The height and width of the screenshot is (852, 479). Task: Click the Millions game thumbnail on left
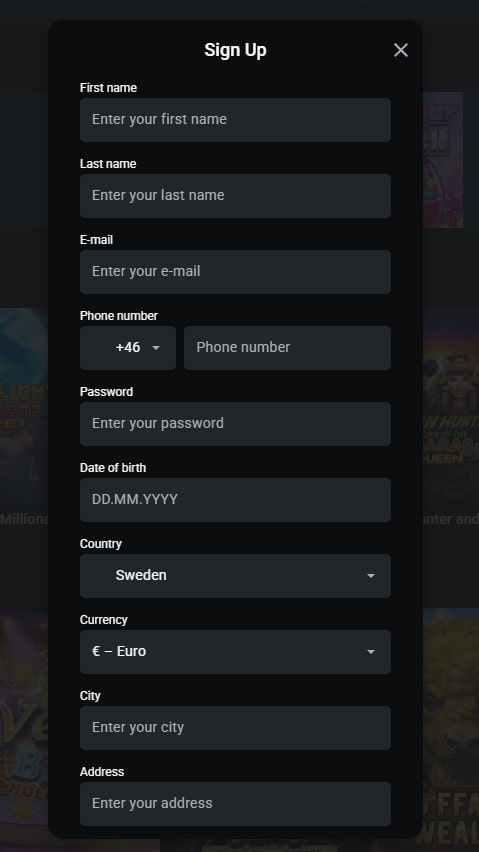[x=24, y=408]
